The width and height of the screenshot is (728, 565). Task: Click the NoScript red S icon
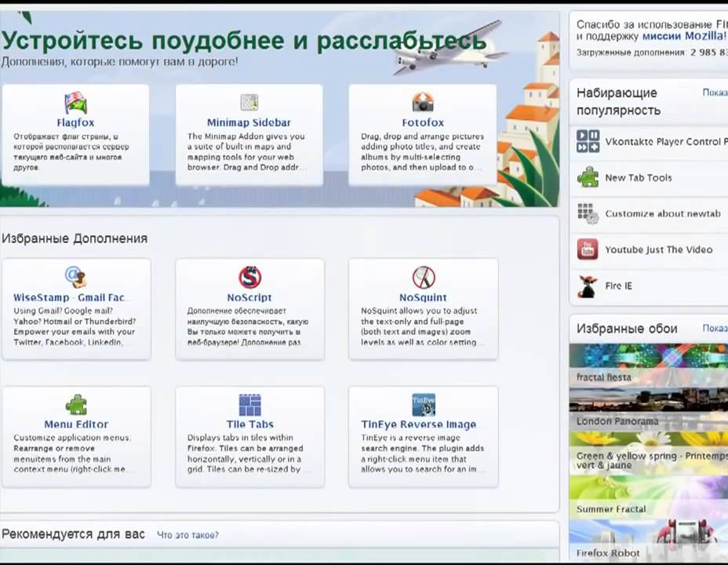point(249,277)
